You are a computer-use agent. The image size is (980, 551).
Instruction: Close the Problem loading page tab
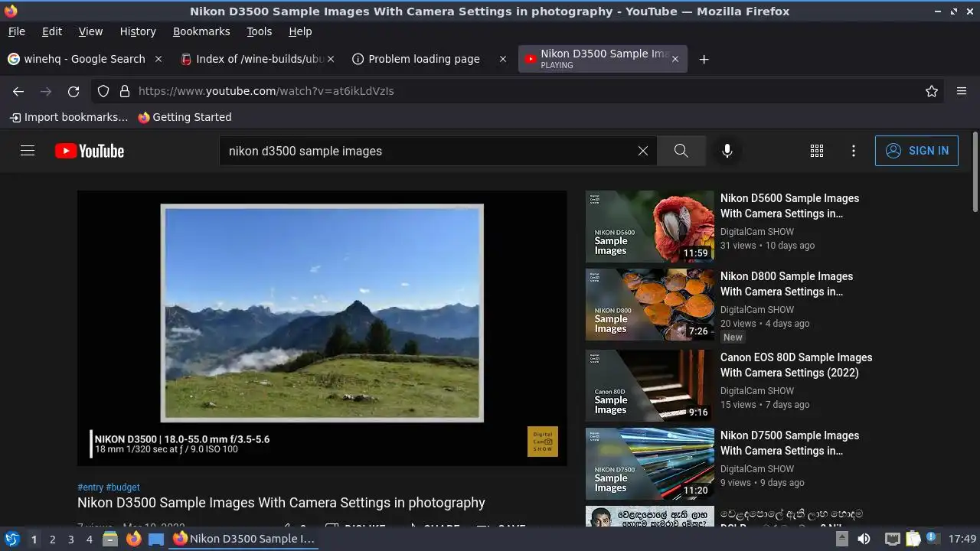tap(503, 59)
